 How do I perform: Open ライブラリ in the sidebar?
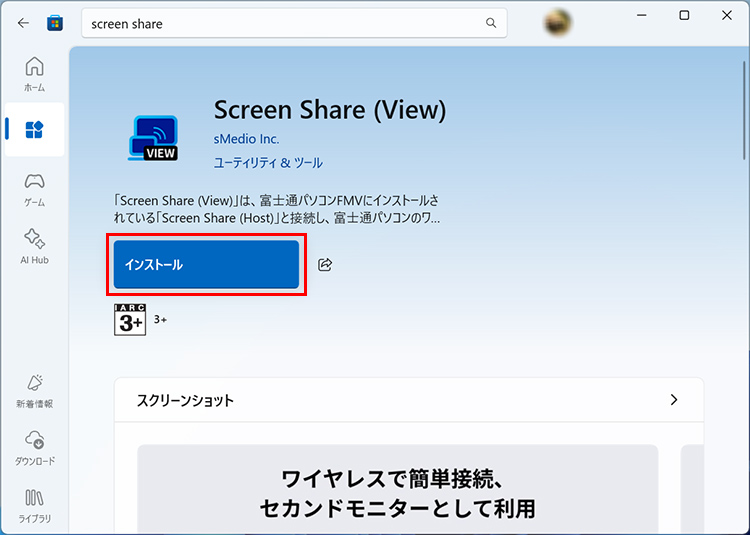[34, 506]
